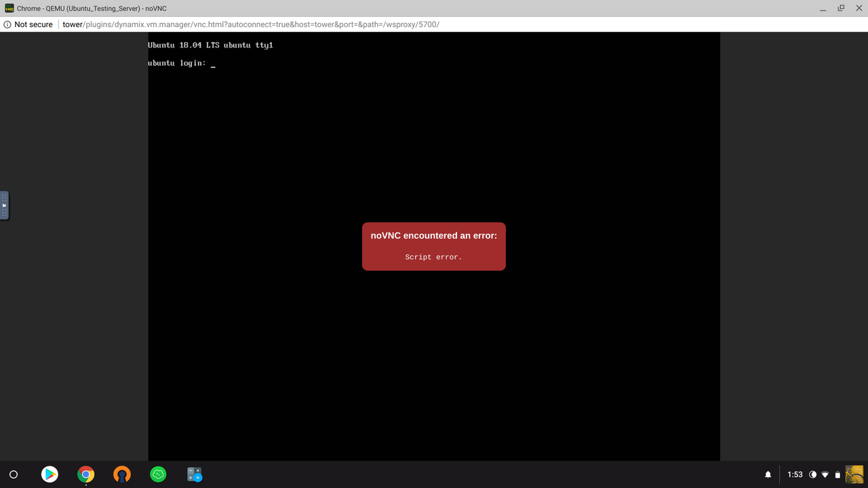
Task: Open the green cloud messaging app
Action: 158,474
